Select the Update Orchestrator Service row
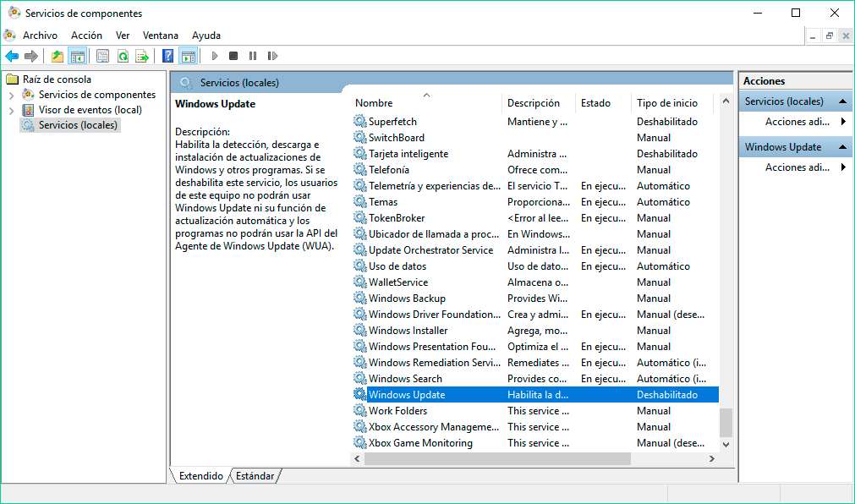 (535, 249)
